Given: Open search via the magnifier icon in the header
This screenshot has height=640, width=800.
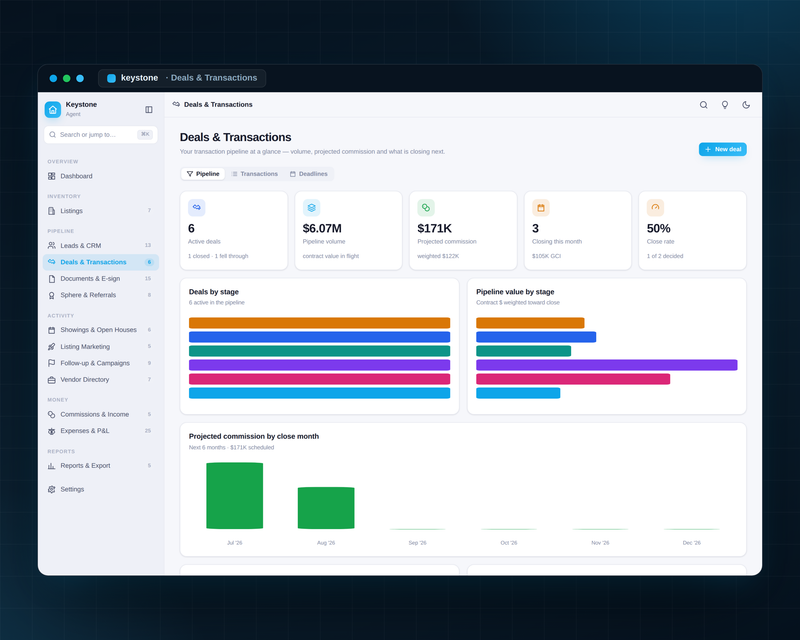Looking at the screenshot, I should (704, 105).
